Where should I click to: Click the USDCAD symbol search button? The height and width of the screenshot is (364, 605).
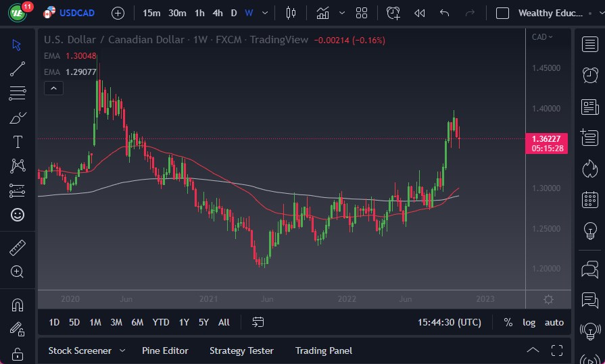coord(77,13)
